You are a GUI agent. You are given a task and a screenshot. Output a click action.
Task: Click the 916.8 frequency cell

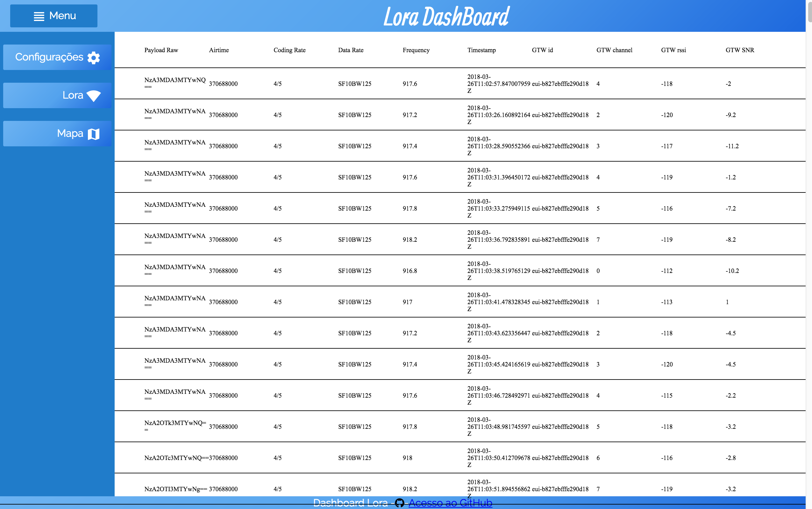click(410, 271)
